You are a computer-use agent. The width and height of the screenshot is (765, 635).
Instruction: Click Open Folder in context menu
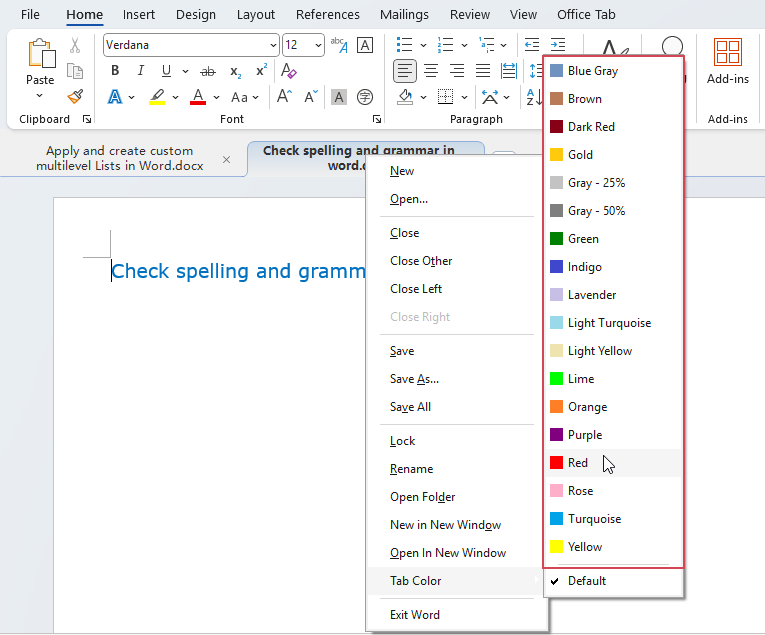click(x=422, y=497)
